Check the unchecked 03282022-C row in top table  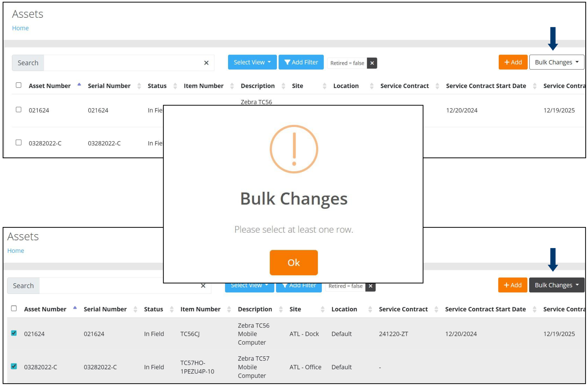(x=19, y=142)
